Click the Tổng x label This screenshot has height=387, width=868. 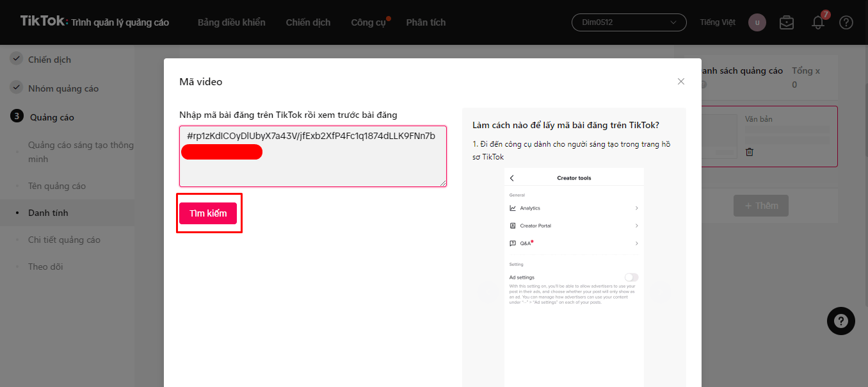click(x=806, y=70)
